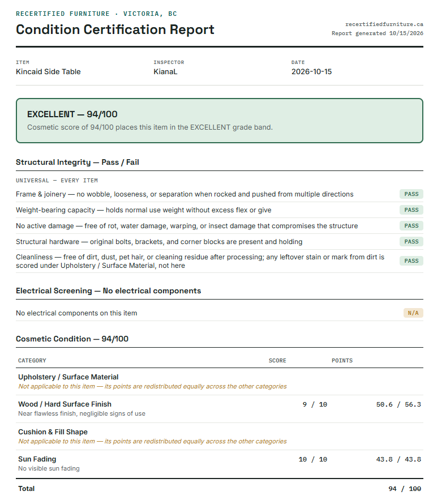
Task: Click the PASS badge for Cleanliness
Action: coord(411,260)
